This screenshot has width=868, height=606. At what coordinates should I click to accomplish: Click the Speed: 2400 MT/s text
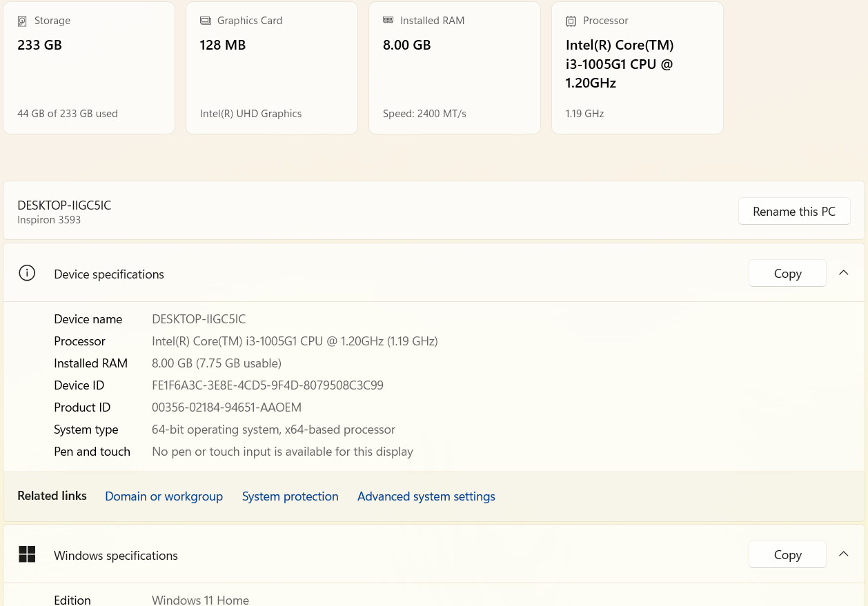click(x=424, y=114)
